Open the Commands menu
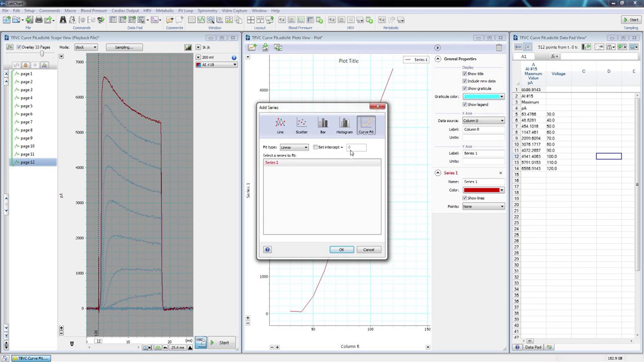This screenshot has width=644, height=362. [49, 10]
